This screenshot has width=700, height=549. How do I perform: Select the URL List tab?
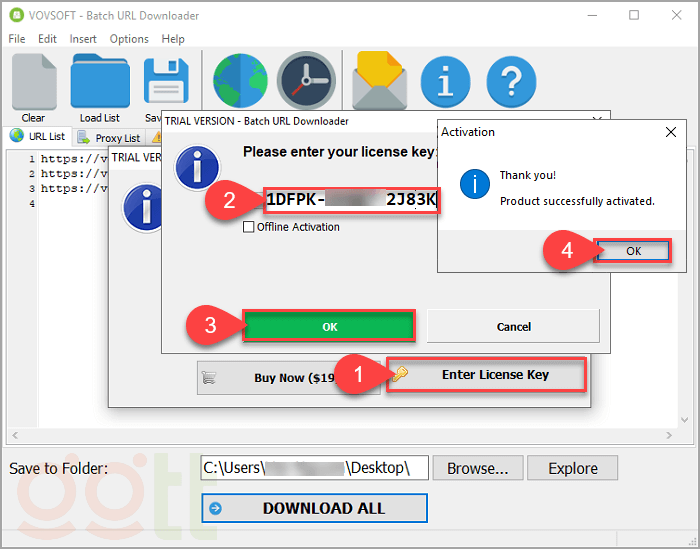tap(38, 136)
